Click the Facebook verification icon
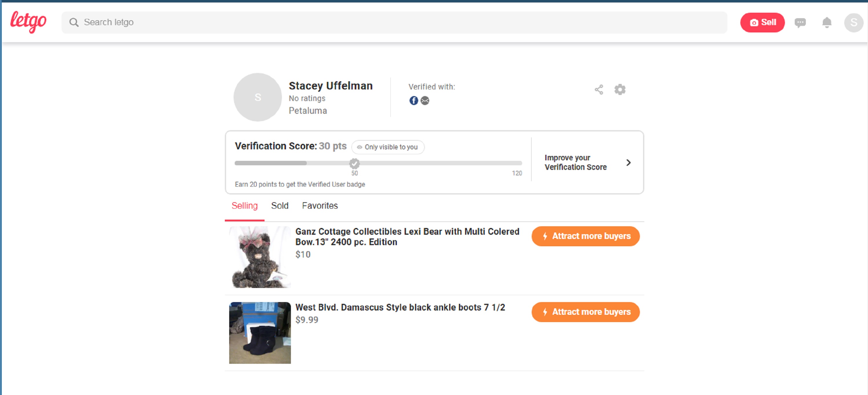The height and width of the screenshot is (395, 868). tap(413, 100)
